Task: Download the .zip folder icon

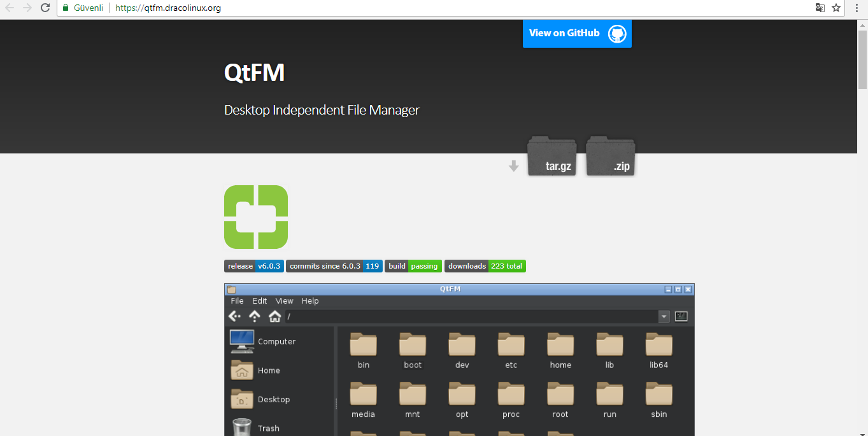Action: pos(611,156)
